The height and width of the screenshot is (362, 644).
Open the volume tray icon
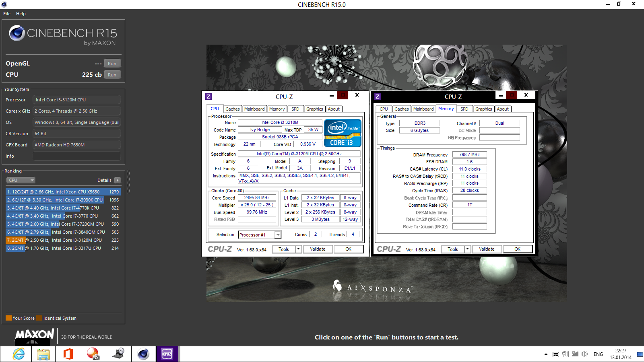tap(584, 354)
